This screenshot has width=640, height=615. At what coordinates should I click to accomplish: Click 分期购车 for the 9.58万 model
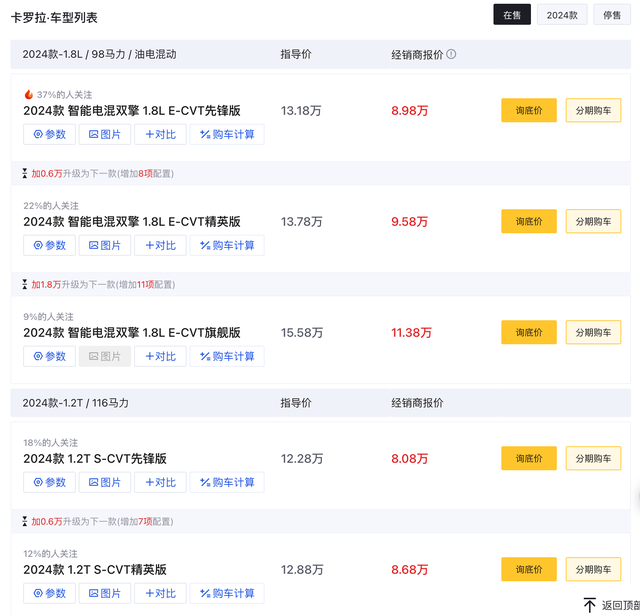pyautogui.click(x=593, y=221)
